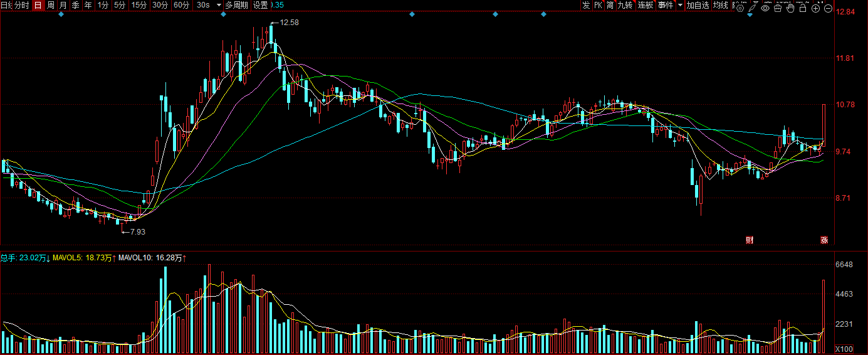Open the PK comparison button

598,5
